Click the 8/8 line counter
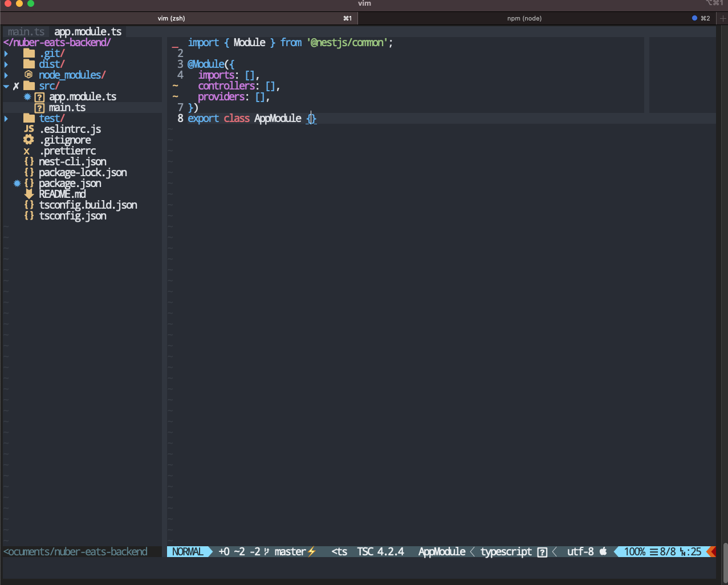Screen dimensions: 728x585 (x=668, y=552)
